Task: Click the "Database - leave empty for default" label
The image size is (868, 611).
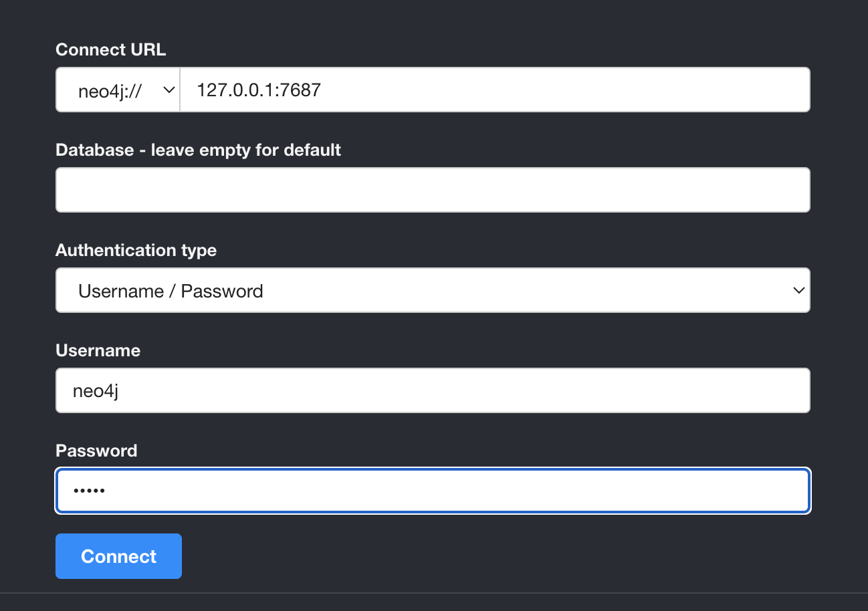Action: click(199, 150)
